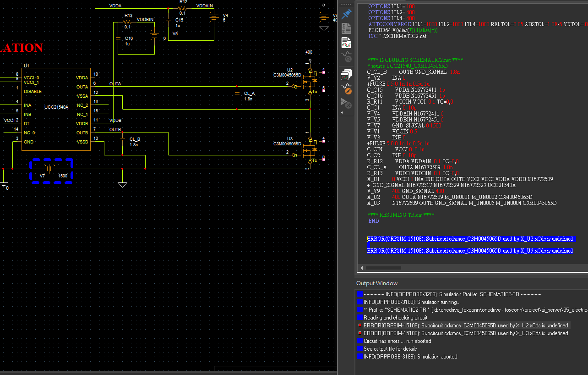Viewport: 588px width, 375px height.
Task: Click the V_V9 netlist line
Action: coord(405,191)
